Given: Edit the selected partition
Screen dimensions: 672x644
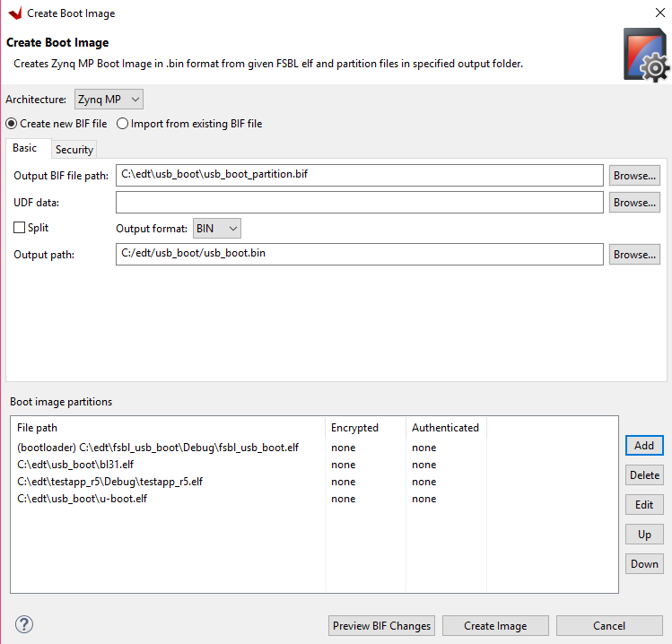Looking at the screenshot, I should coord(644,505).
